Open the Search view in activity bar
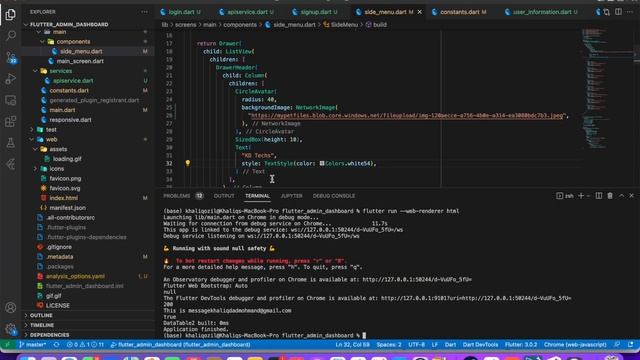This screenshot has height=360, width=640. 11,36
